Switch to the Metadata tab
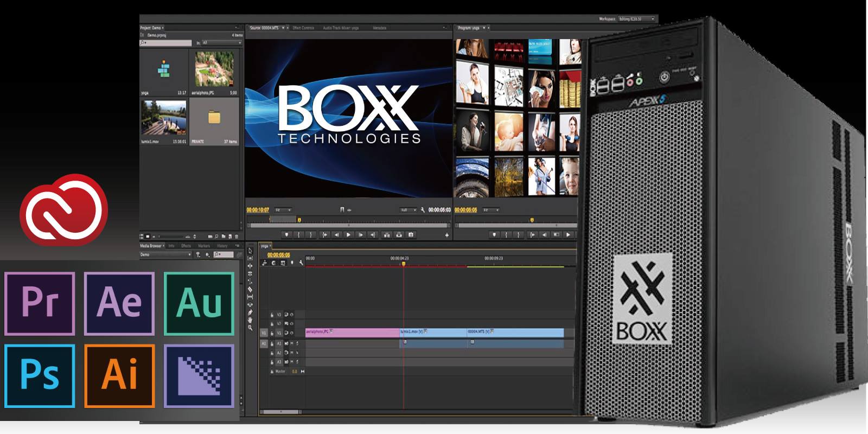 [x=380, y=28]
